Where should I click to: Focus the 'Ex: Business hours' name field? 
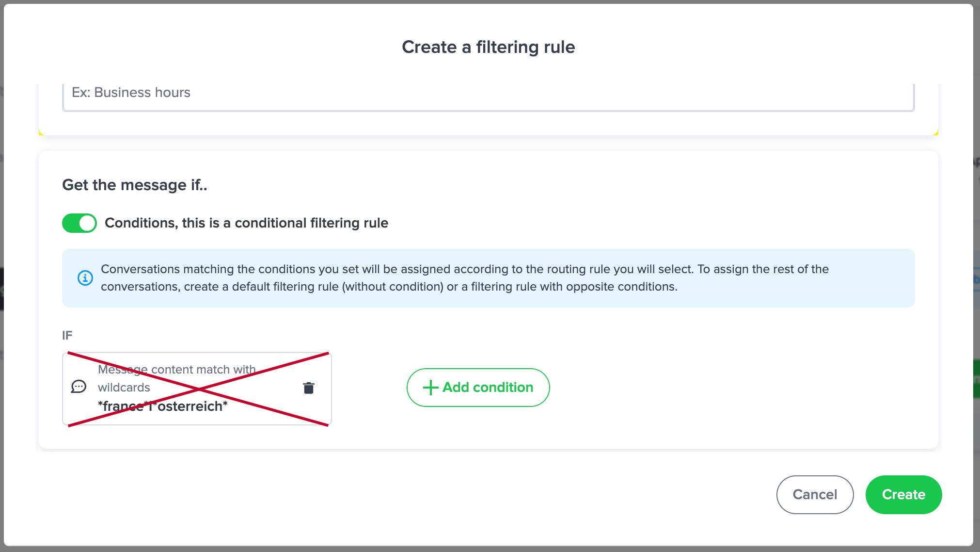point(488,93)
